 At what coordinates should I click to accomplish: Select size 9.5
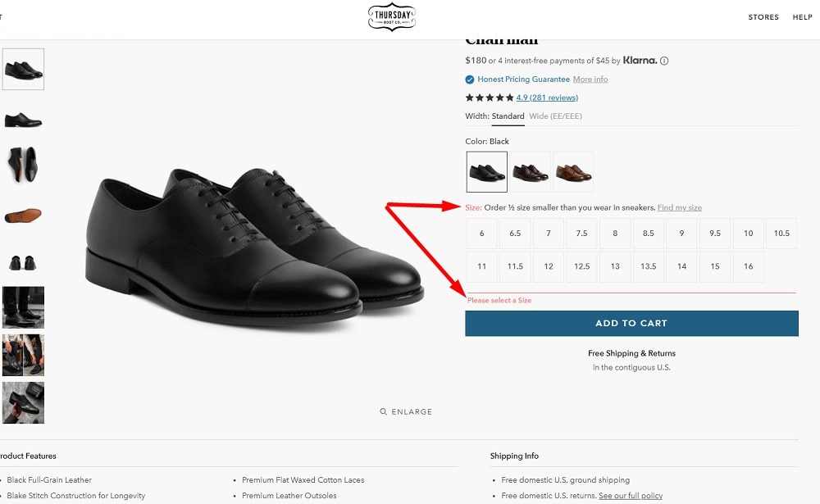click(x=714, y=233)
